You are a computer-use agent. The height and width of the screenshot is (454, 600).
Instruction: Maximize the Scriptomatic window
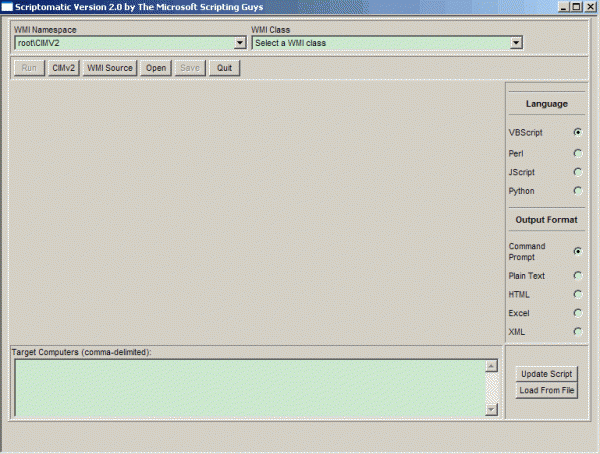click(576, 7)
